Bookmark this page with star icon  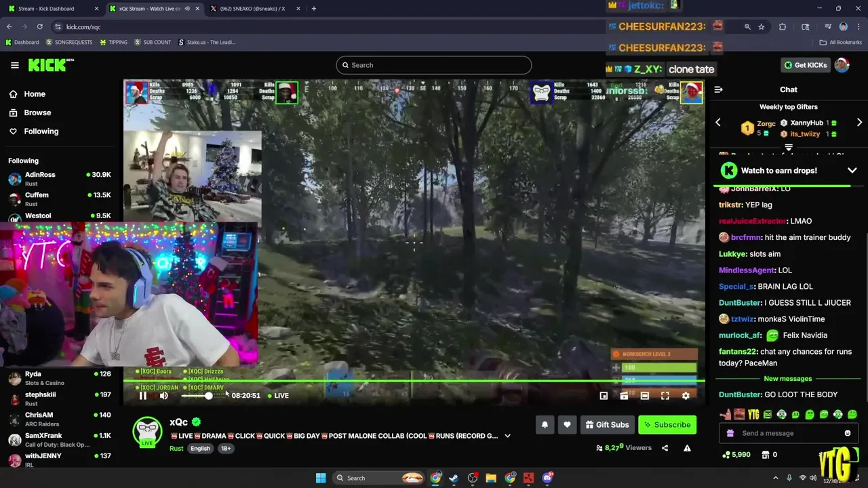(762, 26)
